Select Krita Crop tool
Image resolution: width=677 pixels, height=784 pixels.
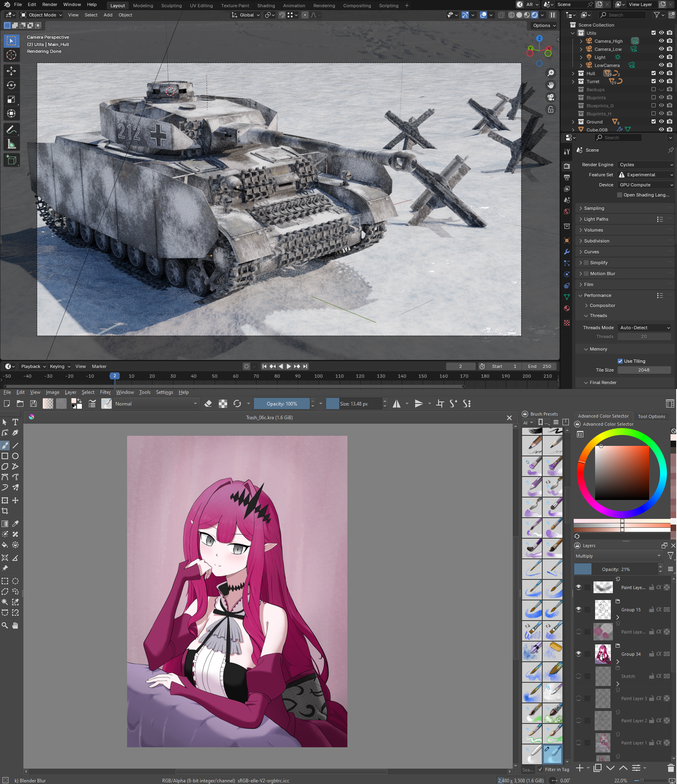pyautogui.click(x=5, y=511)
